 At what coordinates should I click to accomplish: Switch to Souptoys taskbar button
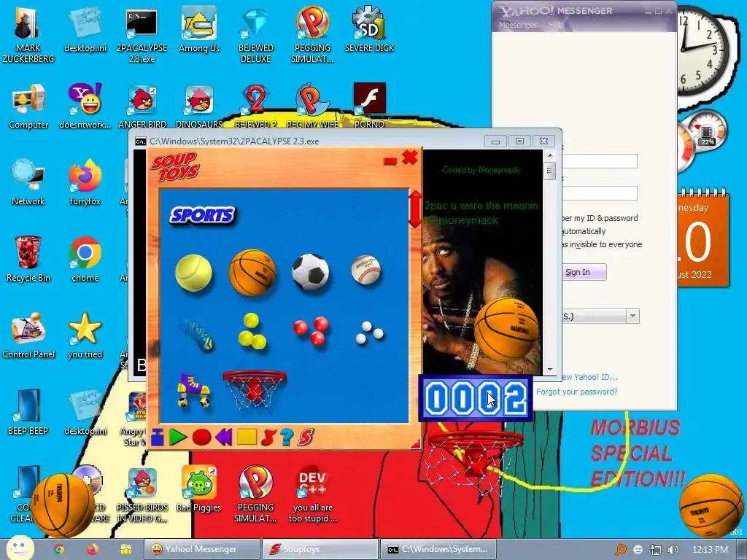320,549
